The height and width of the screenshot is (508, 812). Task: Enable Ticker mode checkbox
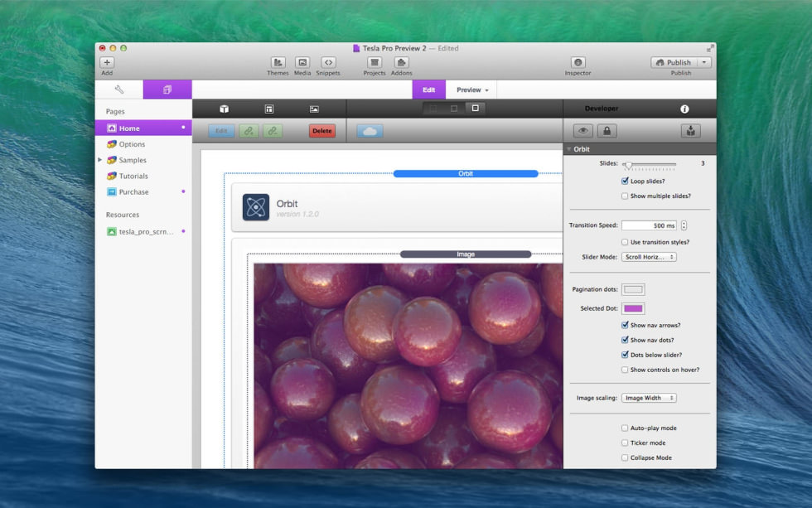[625, 443]
